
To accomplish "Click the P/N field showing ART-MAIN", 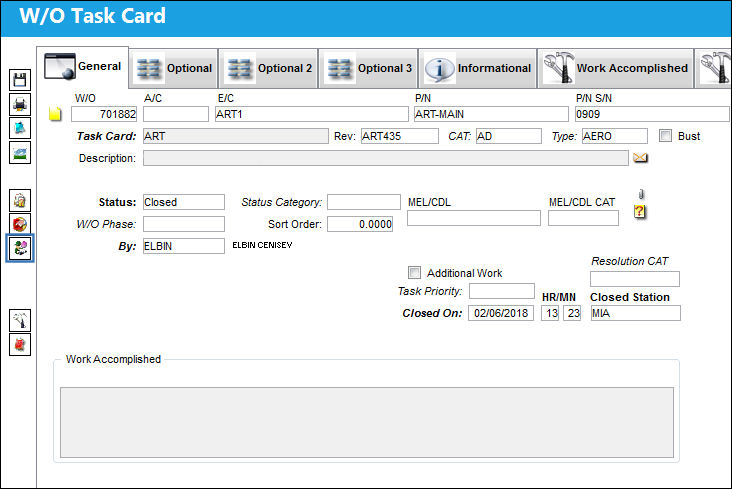I will (x=491, y=114).
